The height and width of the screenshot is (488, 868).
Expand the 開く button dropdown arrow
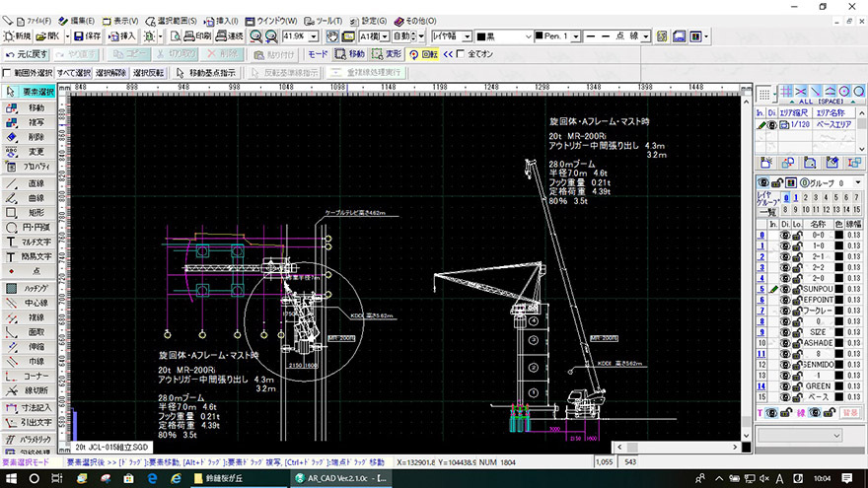(x=67, y=36)
